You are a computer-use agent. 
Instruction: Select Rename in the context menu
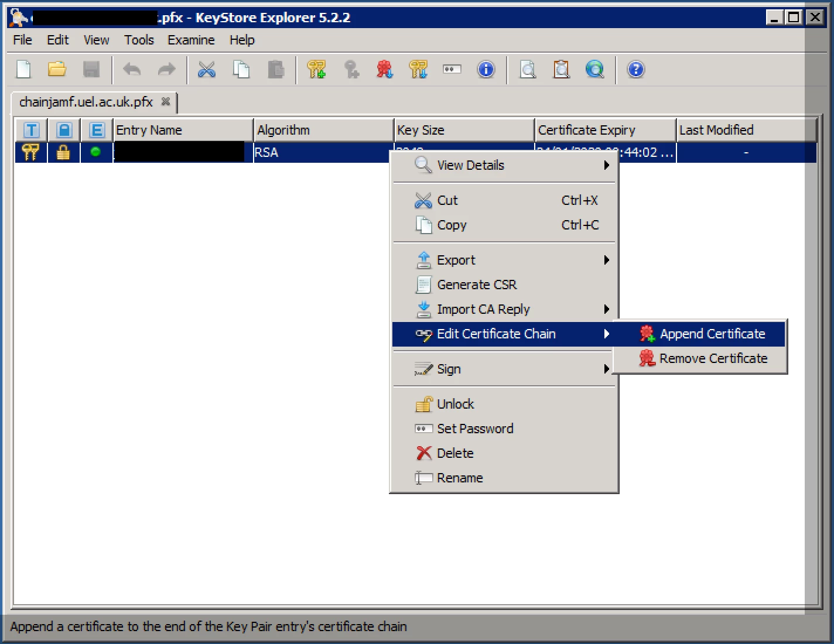504,478
